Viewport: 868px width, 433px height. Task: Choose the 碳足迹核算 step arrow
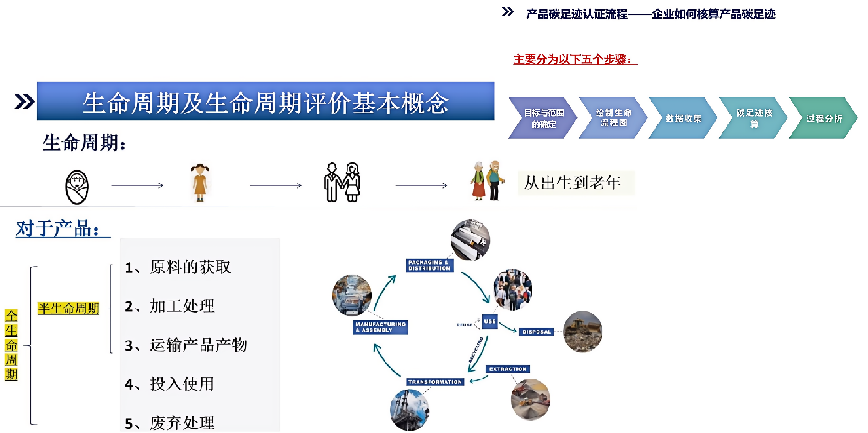[754, 118]
